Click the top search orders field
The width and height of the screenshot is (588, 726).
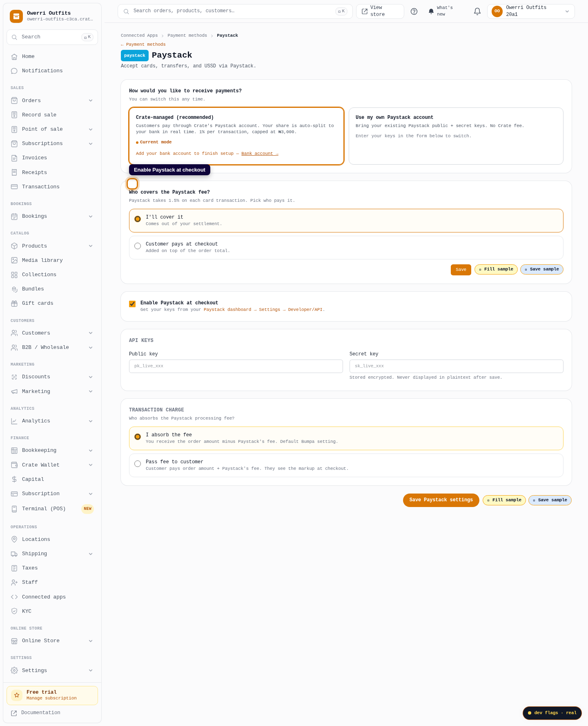pyautogui.click(x=235, y=11)
